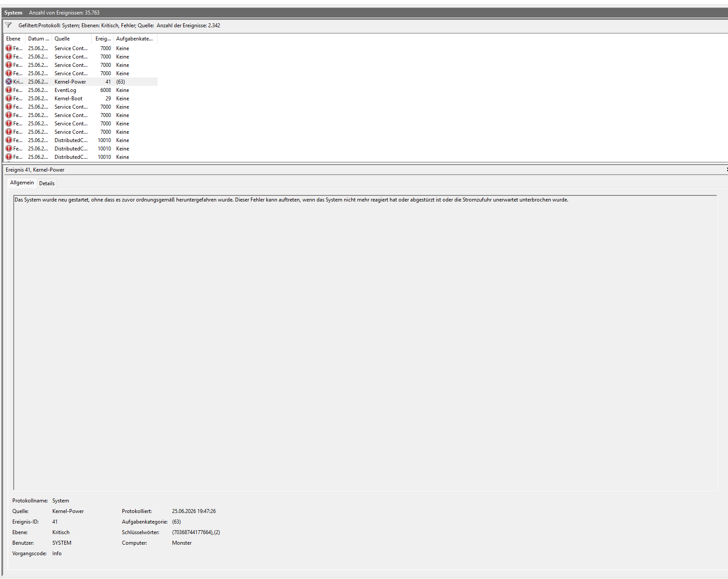Image resolution: width=728 pixels, height=579 pixels.
Task: Sort by the Quelle column header
Action: 71,39
